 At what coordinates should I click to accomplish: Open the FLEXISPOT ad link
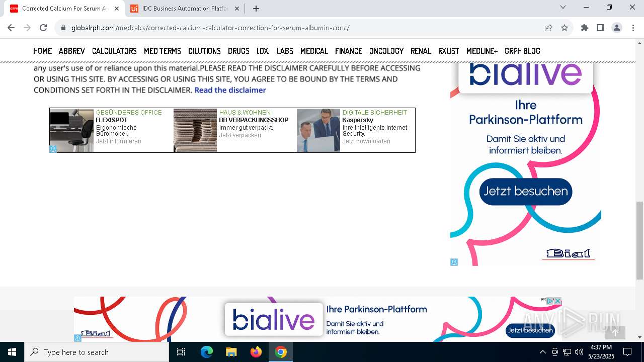112,120
